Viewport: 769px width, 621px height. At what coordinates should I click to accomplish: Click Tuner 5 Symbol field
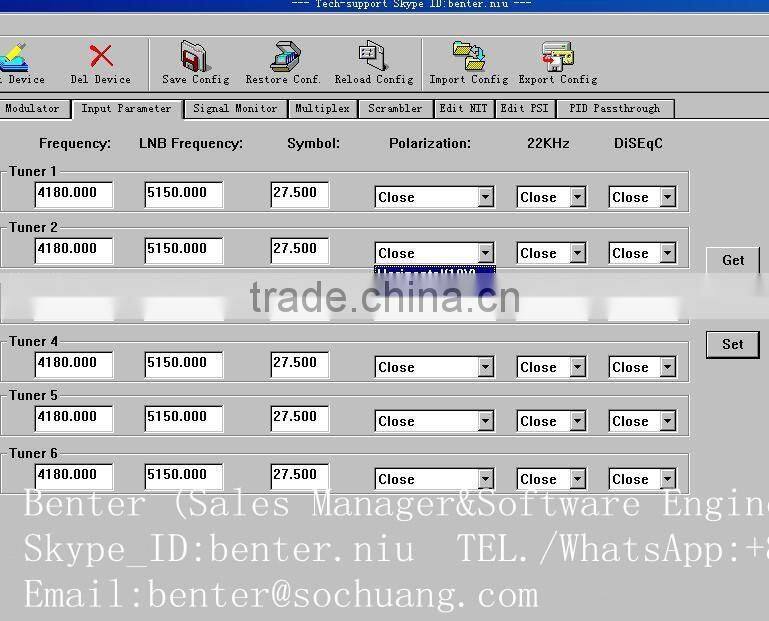[x=299, y=418]
